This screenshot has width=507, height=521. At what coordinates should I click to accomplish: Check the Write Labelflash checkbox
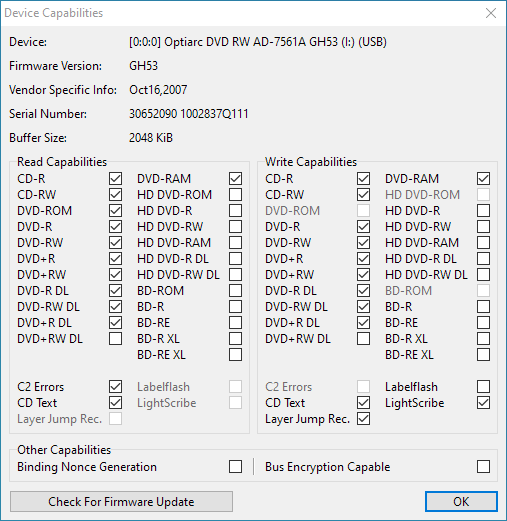pyautogui.click(x=483, y=387)
